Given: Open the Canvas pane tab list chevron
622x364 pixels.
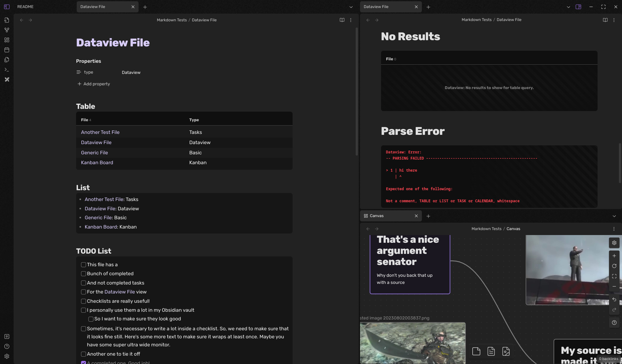Looking at the screenshot, I should tap(614, 216).
